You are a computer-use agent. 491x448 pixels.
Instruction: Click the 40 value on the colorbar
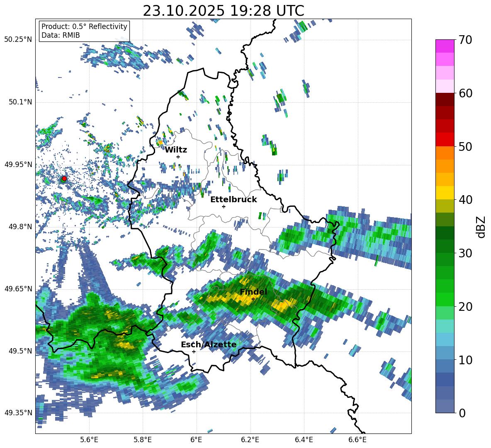pyautogui.click(x=465, y=200)
